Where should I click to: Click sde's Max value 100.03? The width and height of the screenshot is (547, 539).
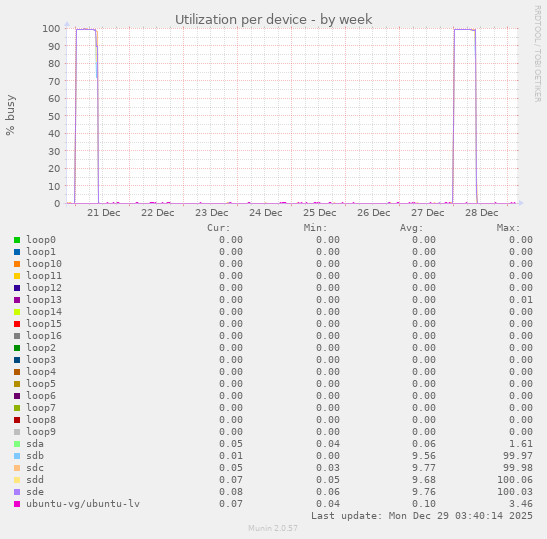(515, 492)
